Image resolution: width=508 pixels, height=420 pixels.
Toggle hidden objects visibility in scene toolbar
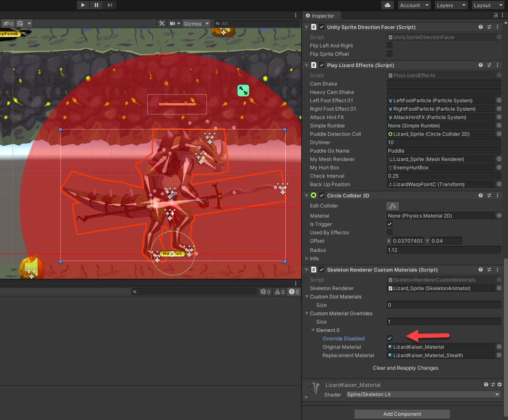click(8, 24)
